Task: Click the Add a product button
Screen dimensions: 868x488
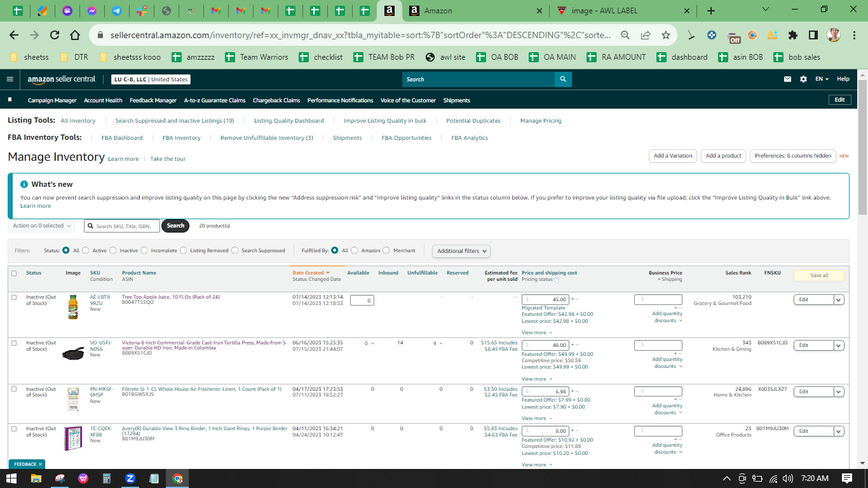Action: click(x=724, y=156)
